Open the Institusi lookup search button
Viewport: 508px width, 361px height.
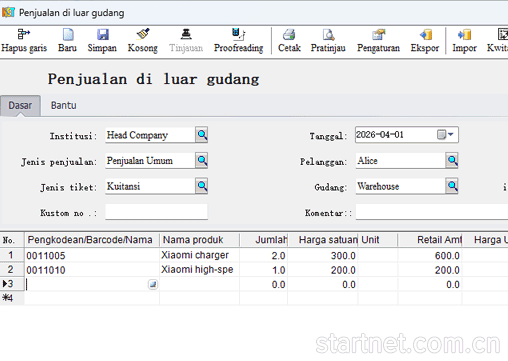coord(202,135)
